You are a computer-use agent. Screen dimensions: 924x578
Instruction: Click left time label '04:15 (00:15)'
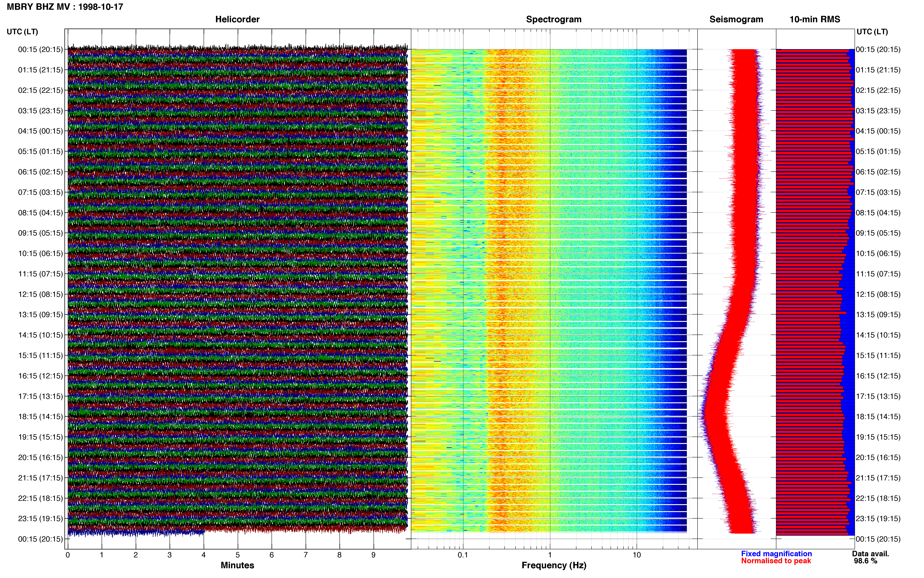41,131
